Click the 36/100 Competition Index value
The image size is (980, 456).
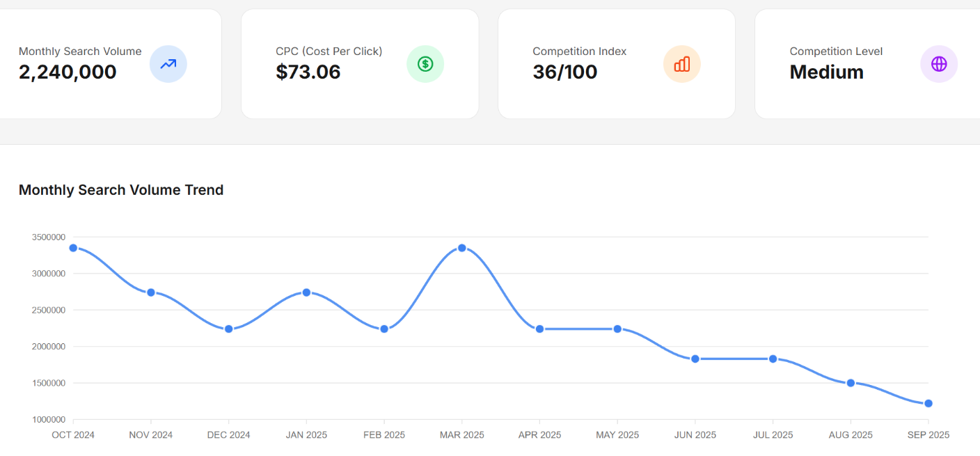tap(565, 72)
